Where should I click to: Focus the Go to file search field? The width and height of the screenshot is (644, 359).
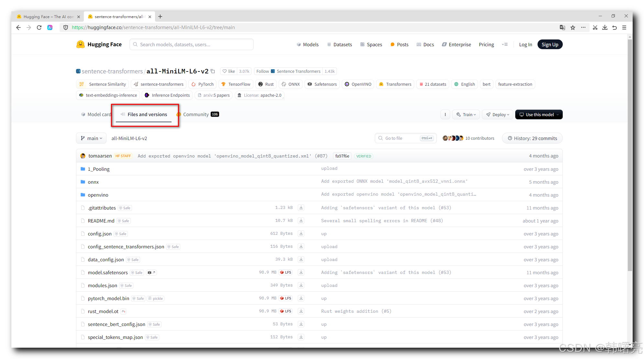pyautogui.click(x=401, y=138)
